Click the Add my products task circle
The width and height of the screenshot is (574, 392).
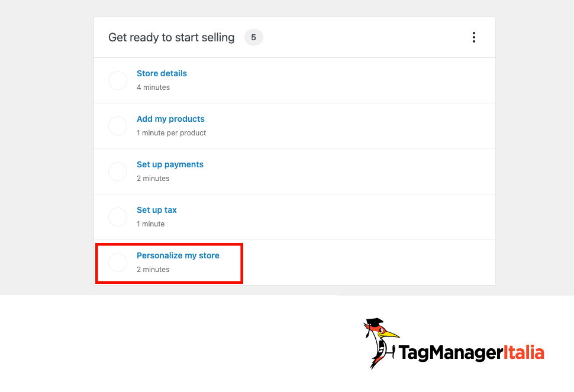pyautogui.click(x=118, y=126)
